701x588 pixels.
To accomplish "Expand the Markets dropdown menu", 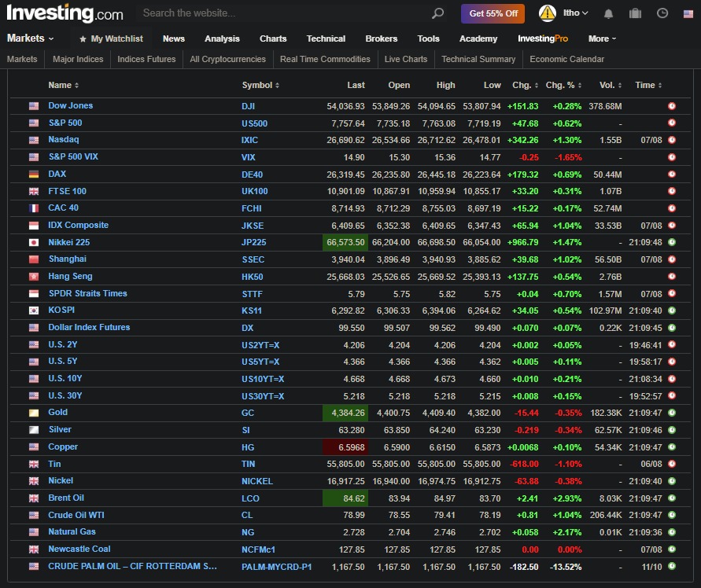I will [30, 39].
